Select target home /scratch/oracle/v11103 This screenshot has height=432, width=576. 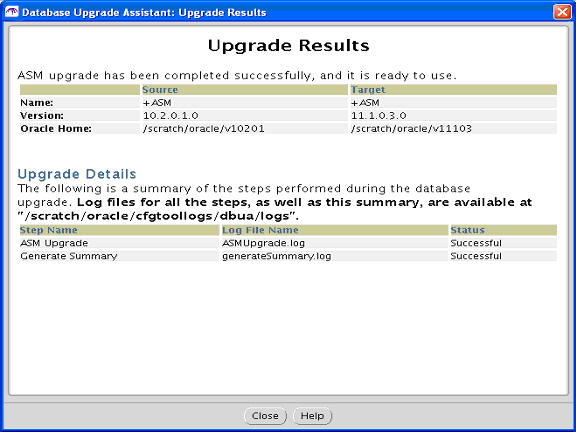click(x=411, y=129)
